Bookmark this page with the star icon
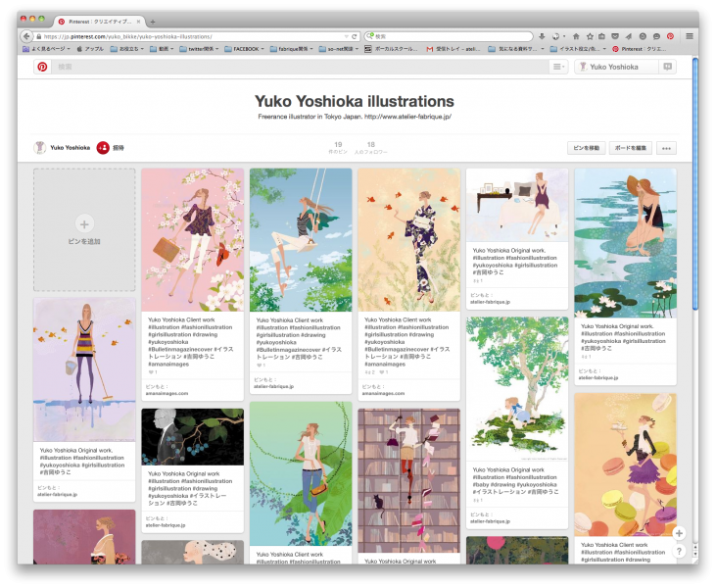The height and width of the screenshot is (588, 716). point(590,36)
